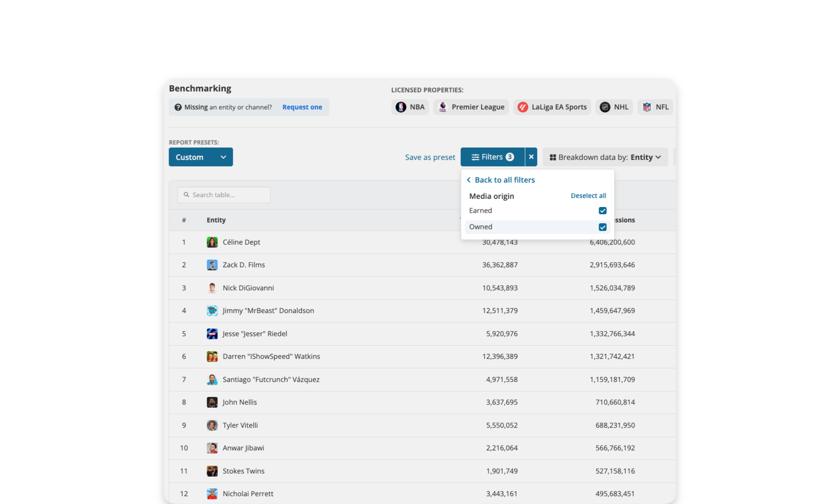Screen dimensions: 840x504
Task: Clear filters with the X icon
Action: click(531, 157)
